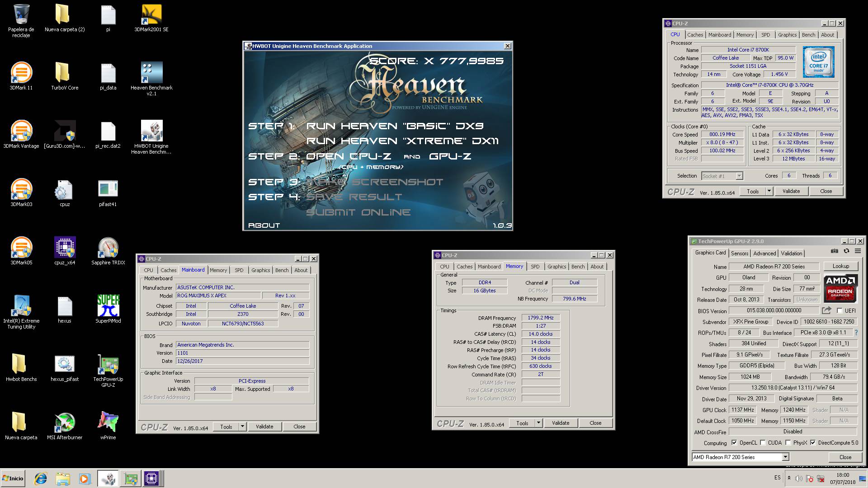868x488 pixels.
Task: Click SUBMIT ONLINE in HWBOT Heaven window
Action: click(x=359, y=212)
